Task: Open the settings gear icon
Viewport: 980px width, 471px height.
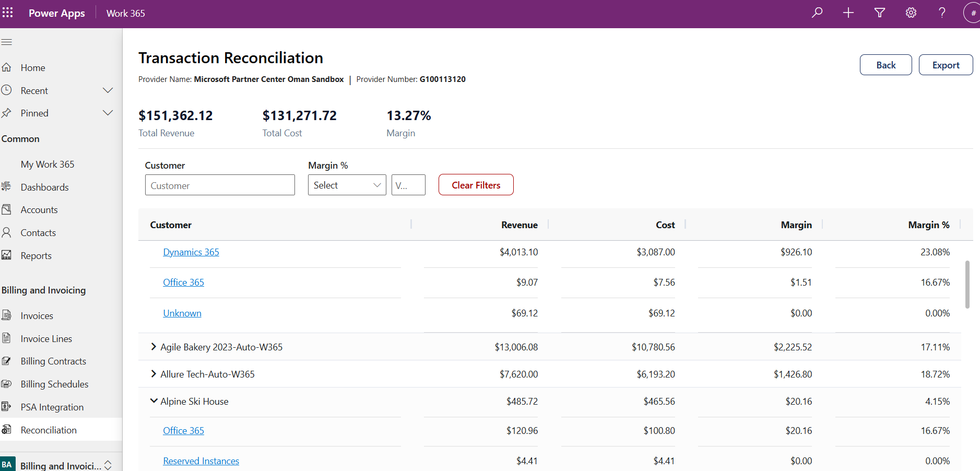Action: pyautogui.click(x=911, y=13)
